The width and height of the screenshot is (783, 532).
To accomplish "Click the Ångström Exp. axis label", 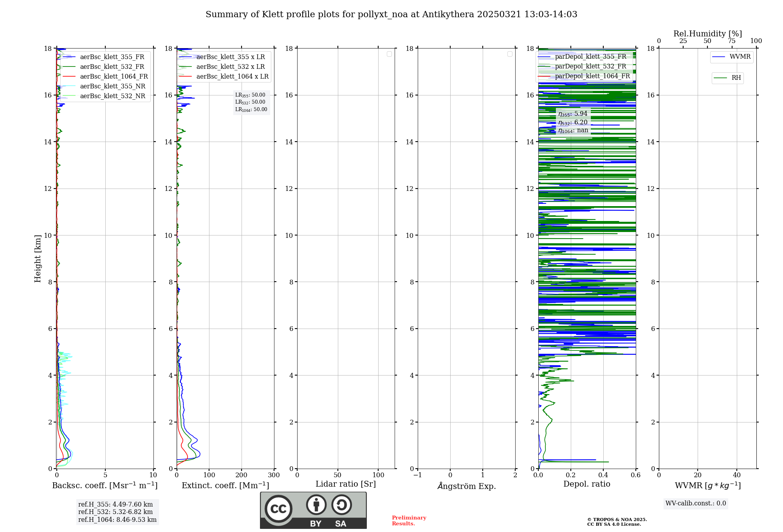I will click(467, 486).
